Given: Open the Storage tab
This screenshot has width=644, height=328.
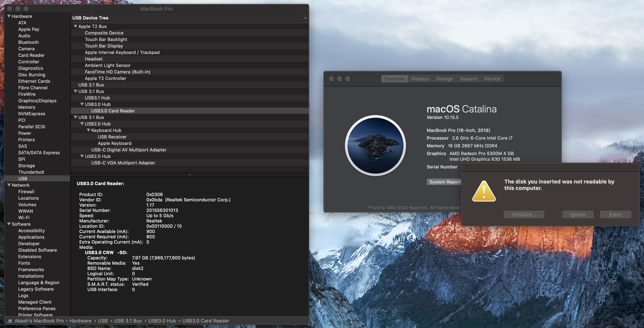Looking at the screenshot, I should (x=444, y=79).
